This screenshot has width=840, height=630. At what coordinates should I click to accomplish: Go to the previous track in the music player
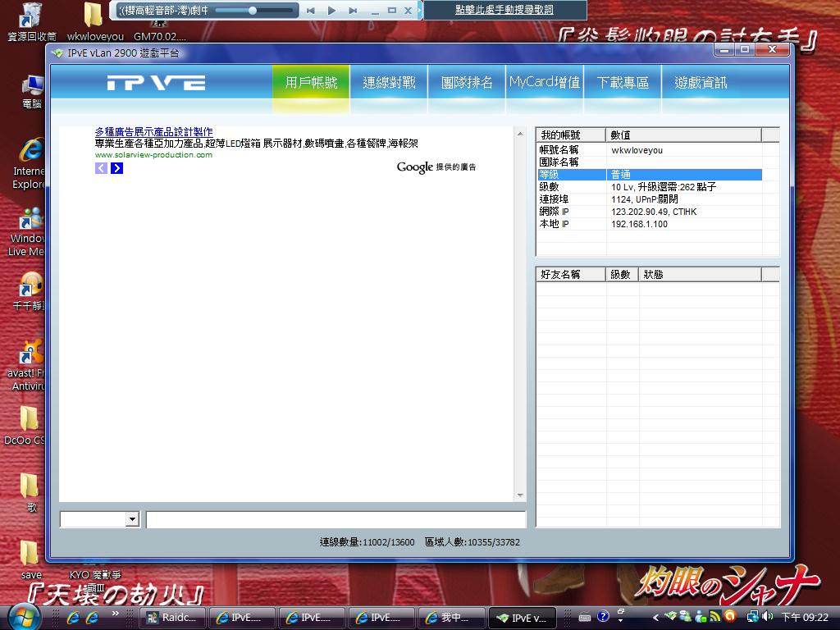311,11
